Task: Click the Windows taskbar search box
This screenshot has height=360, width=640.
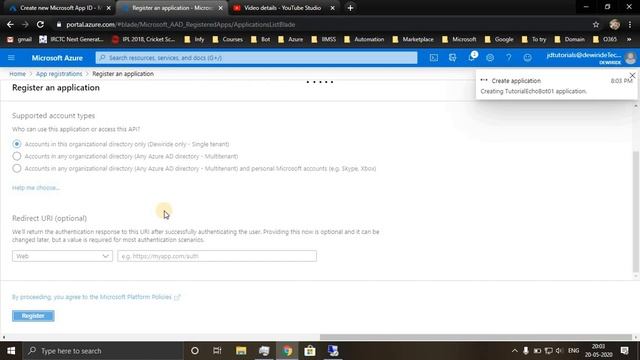Action: 103,351
